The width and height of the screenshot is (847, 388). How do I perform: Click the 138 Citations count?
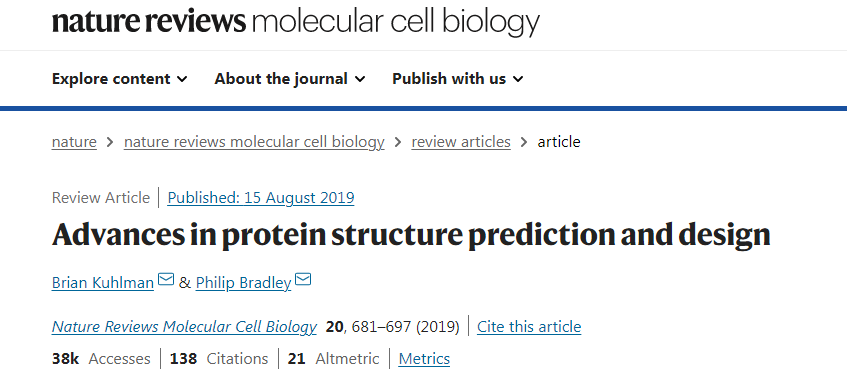(x=219, y=359)
